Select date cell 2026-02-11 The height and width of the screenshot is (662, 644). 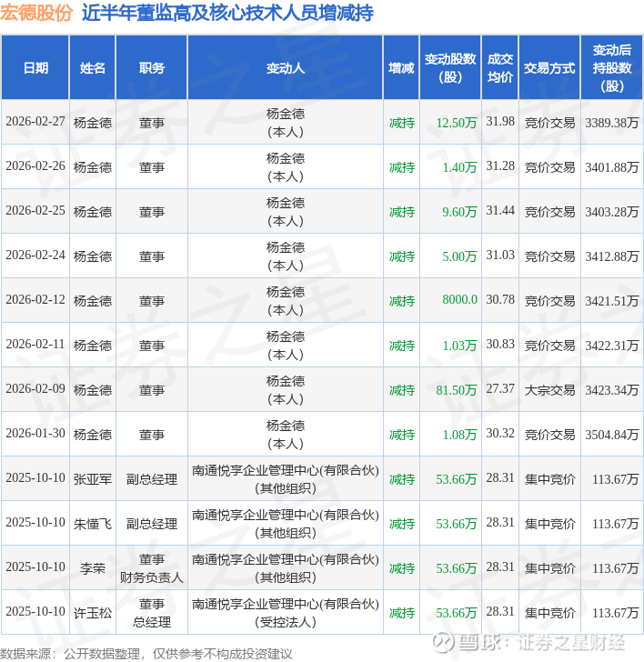pyautogui.click(x=35, y=345)
